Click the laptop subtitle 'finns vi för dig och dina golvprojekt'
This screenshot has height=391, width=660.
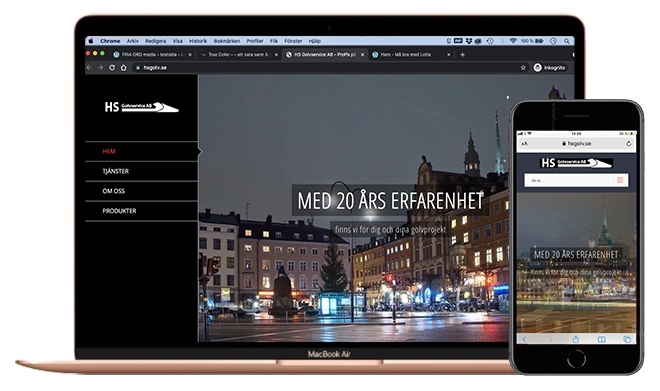point(390,230)
